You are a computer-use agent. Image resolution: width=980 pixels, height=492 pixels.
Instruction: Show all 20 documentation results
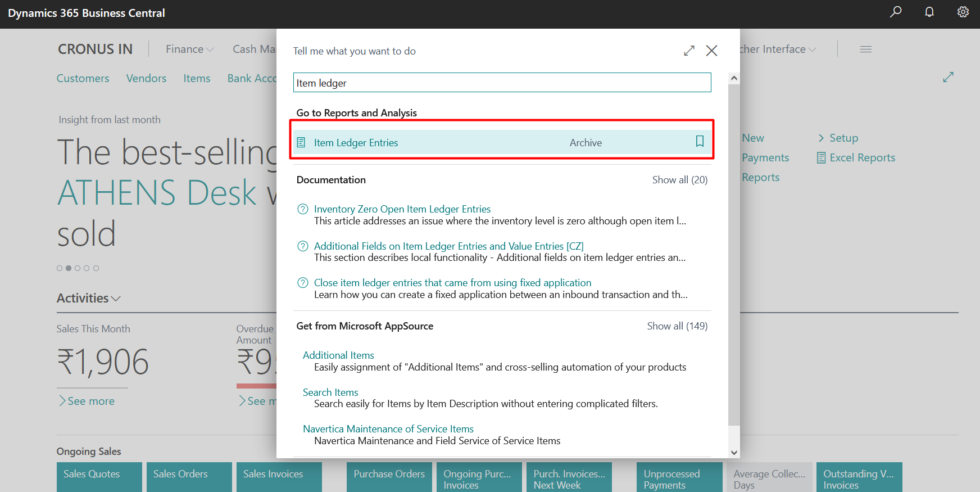pyautogui.click(x=680, y=180)
